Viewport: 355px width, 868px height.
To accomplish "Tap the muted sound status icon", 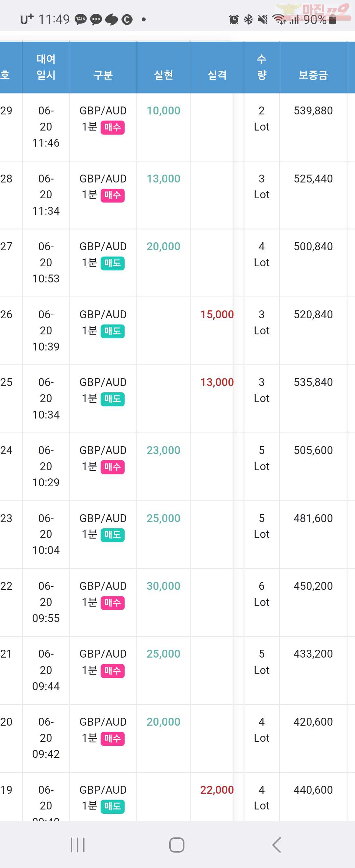I will click(263, 19).
